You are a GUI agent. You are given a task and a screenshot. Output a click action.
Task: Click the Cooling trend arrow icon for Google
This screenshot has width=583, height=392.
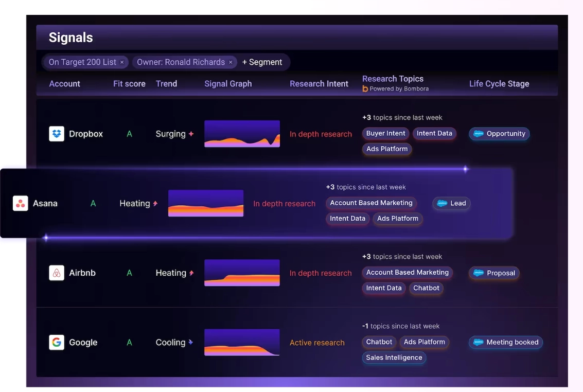click(191, 342)
